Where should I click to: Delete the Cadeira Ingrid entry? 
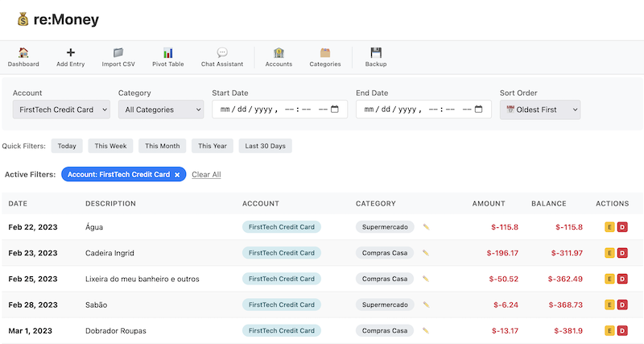[622, 253]
